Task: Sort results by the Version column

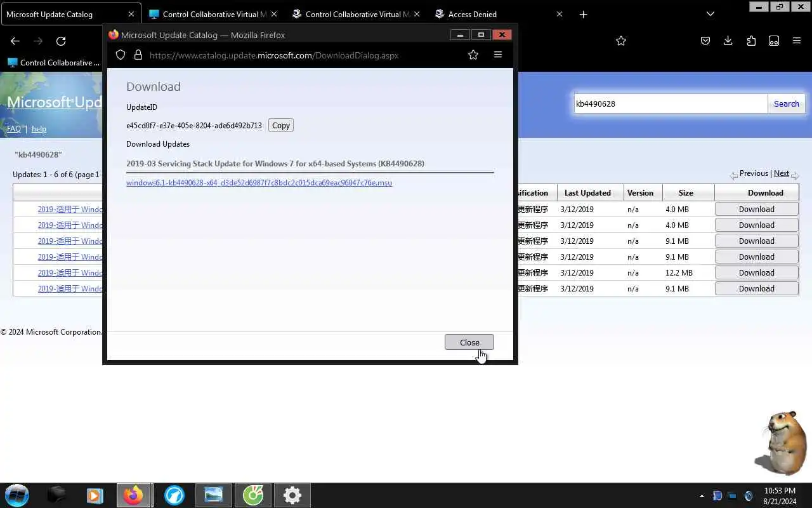Action: pyautogui.click(x=640, y=193)
